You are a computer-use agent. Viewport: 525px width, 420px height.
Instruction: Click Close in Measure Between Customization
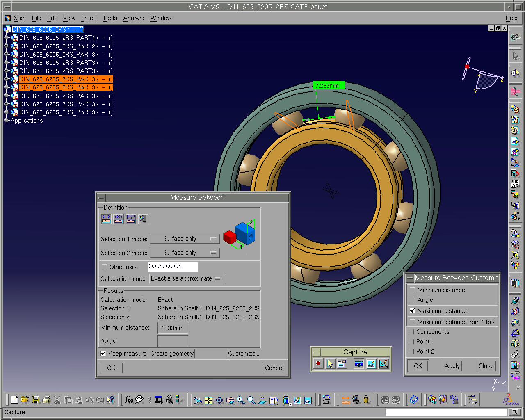[x=486, y=366]
